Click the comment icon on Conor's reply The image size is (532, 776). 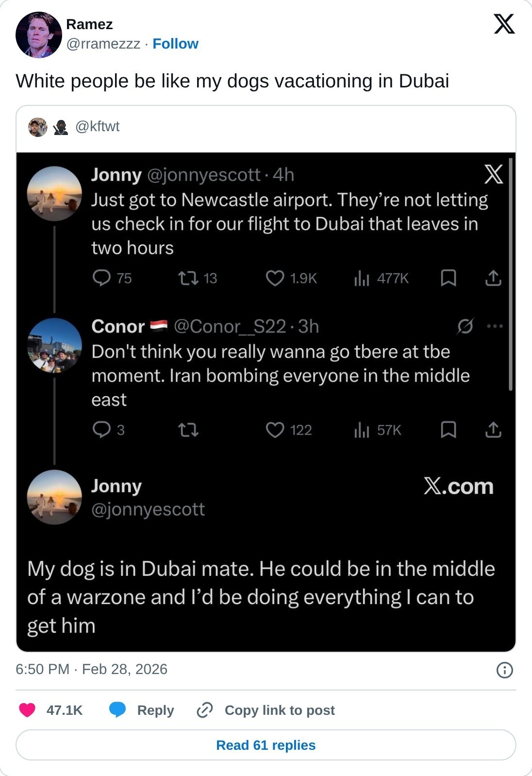(101, 430)
